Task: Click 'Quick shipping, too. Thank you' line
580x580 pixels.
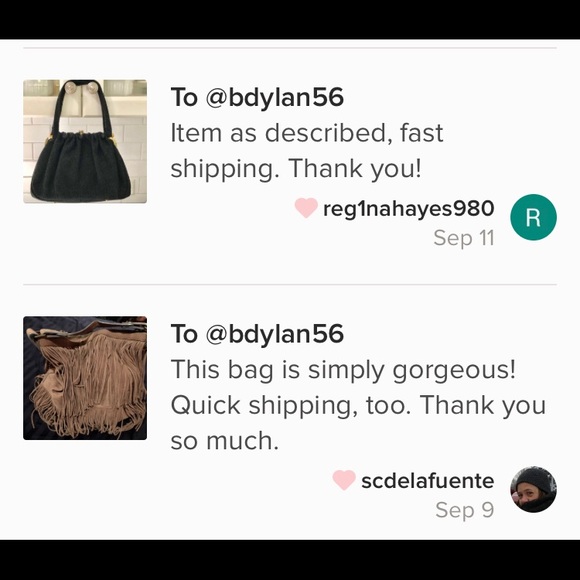Action: tap(358, 406)
